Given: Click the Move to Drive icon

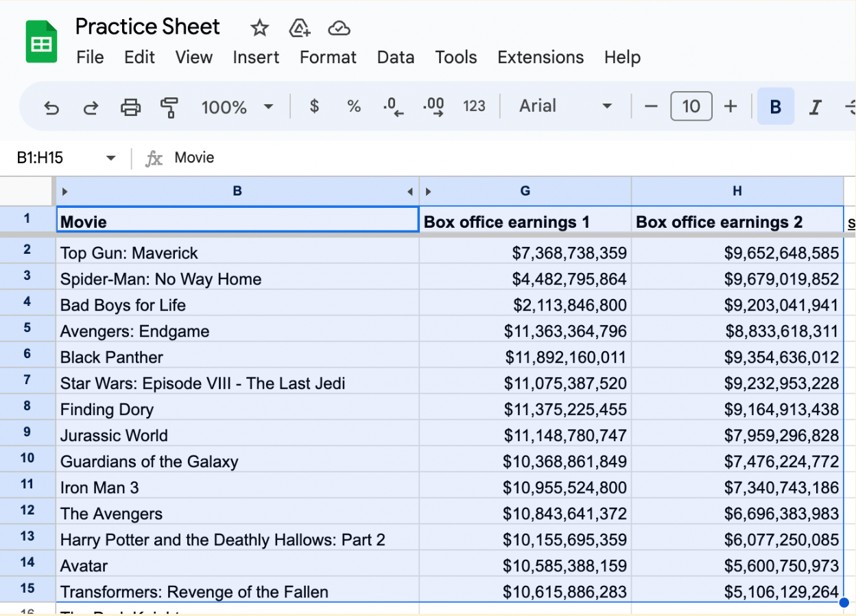Looking at the screenshot, I should [300, 28].
